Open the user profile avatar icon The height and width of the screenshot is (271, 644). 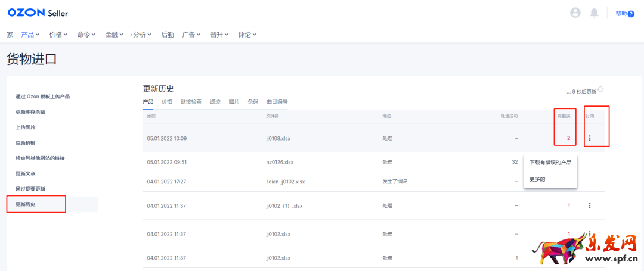(575, 13)
